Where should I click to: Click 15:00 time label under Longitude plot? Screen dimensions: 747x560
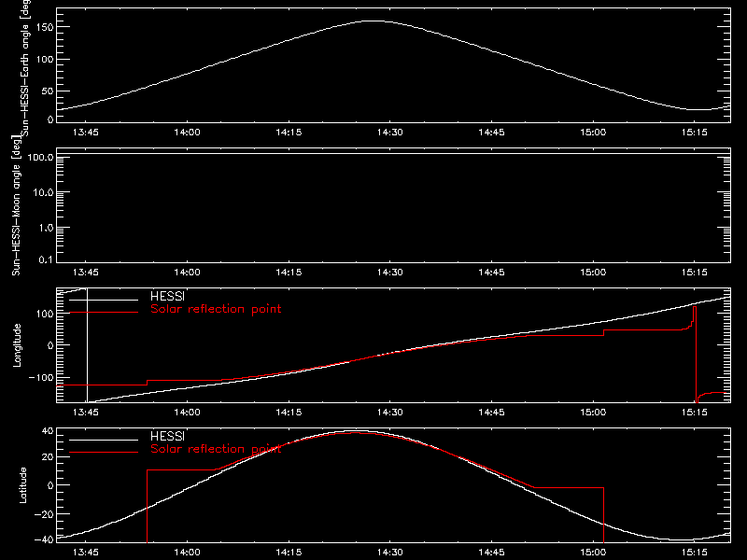click(593, 413)
